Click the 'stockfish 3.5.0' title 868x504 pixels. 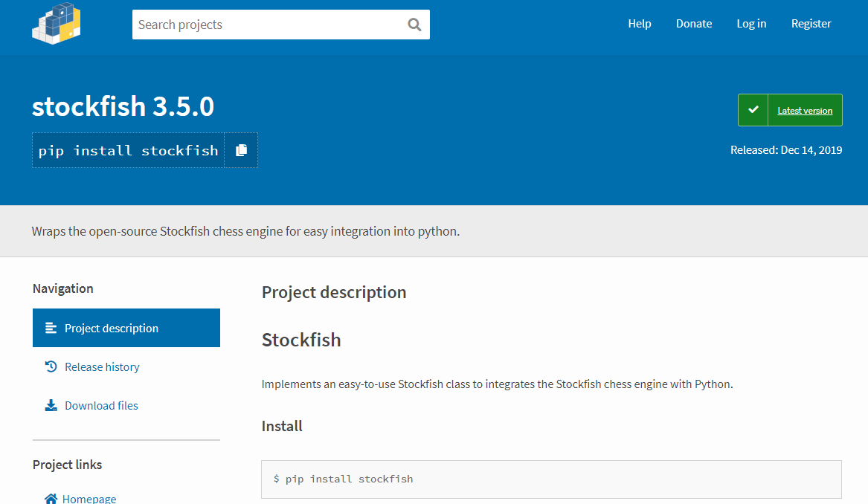[x=123, y=106]
